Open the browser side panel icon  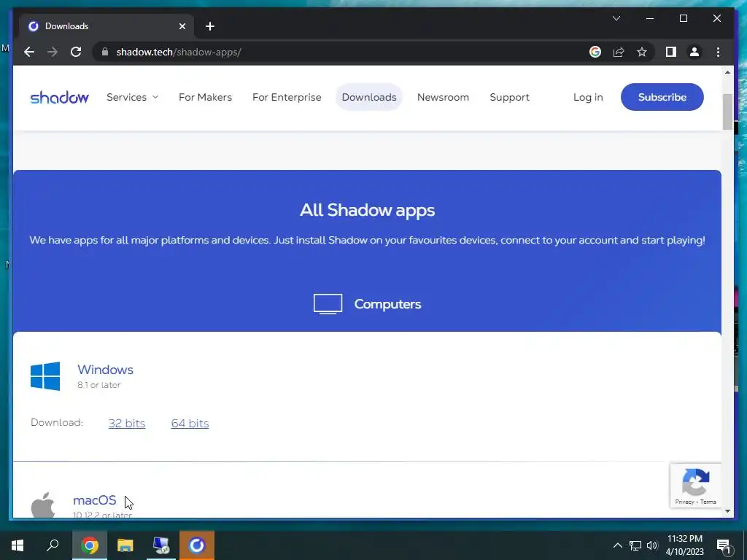pyautogui.click(x=671, y=52)
